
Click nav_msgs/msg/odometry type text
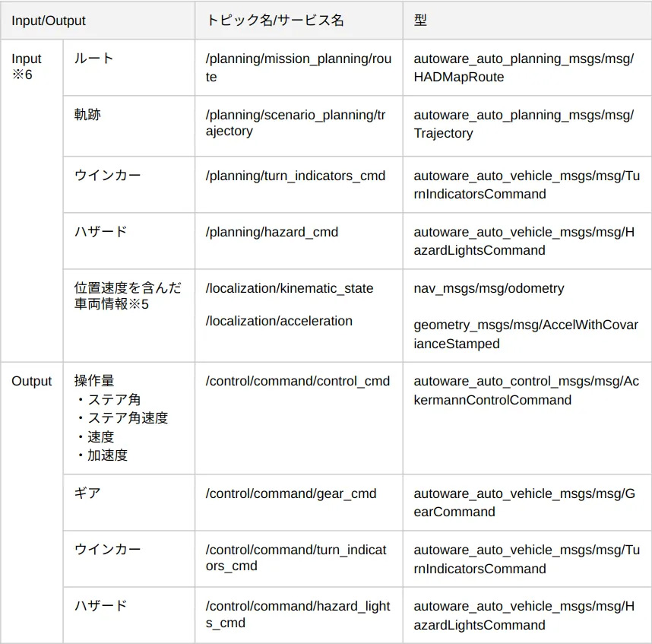tap(489, 288)
